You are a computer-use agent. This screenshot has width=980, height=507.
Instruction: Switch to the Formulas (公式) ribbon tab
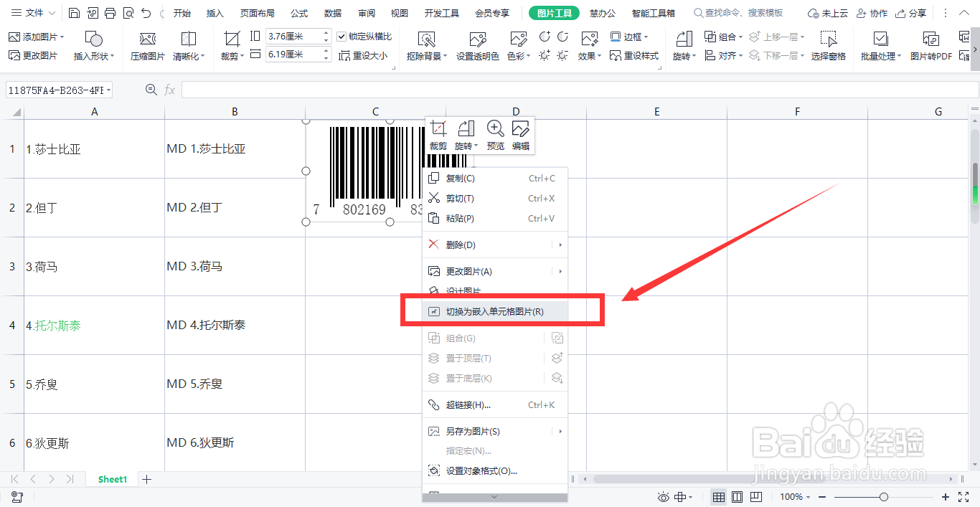point(299,13)
